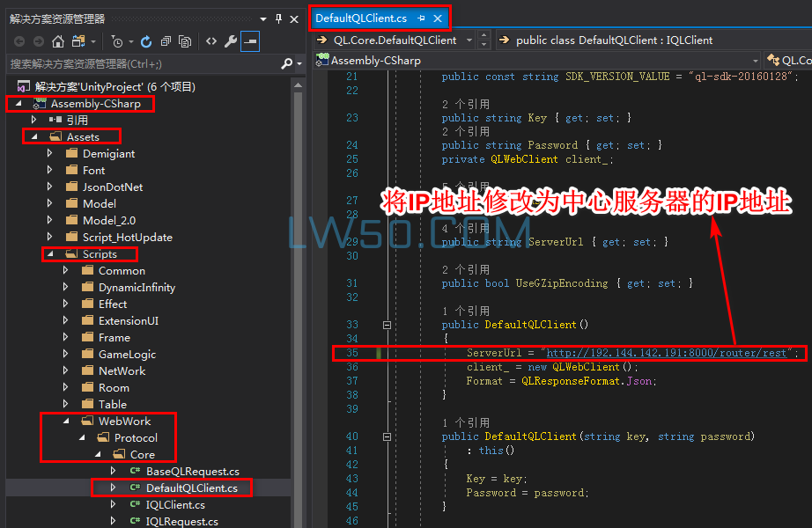
Task: Toggle pin on DefaultQLClient.cs tab
Action: [421, 18]
